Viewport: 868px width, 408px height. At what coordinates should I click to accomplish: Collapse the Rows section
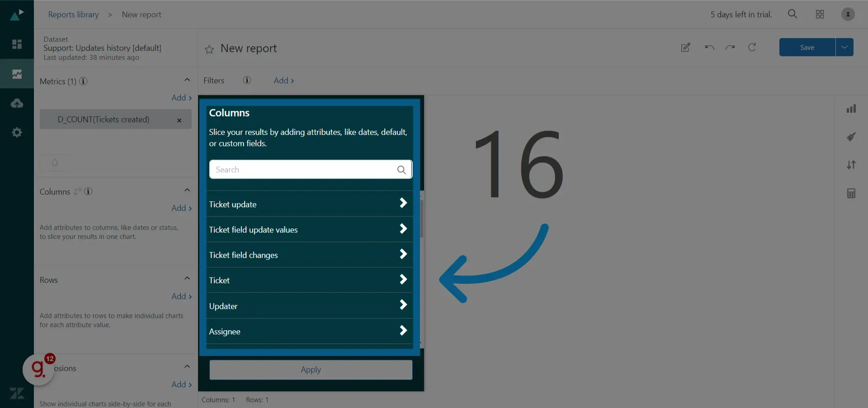point(187,279)
